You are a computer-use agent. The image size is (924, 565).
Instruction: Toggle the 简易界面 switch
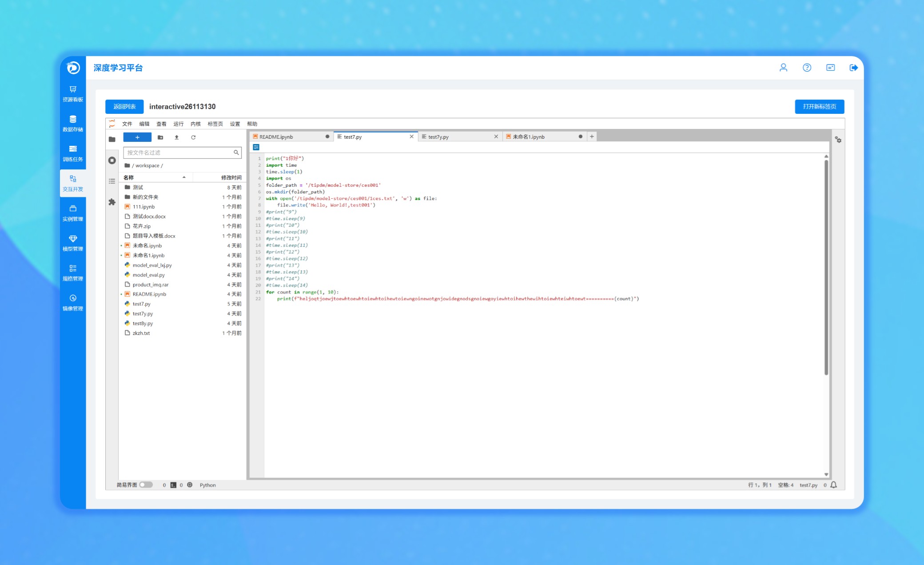[x=146, y=485]
